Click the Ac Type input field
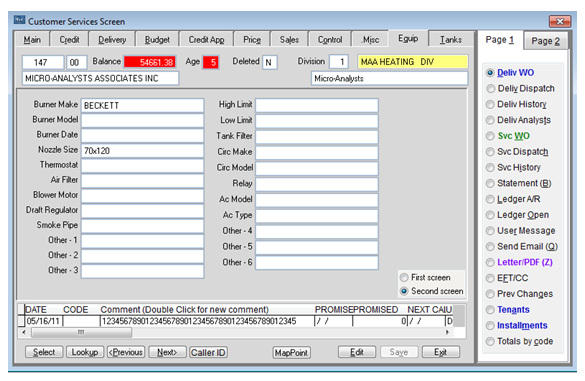This screenshot has height=381, width=585. pyautogui.click(x=317, y=216)
